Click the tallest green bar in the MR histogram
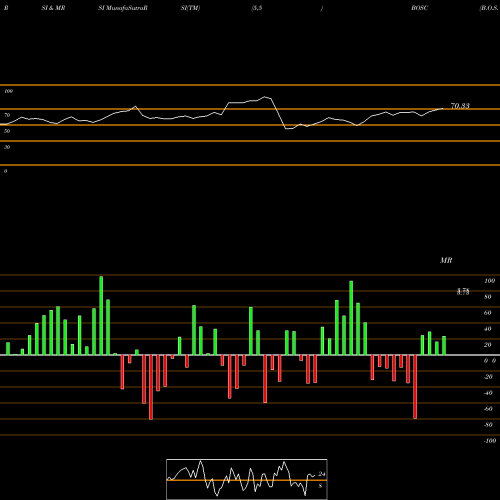The height and width of the screenshot is (500, 500). [101, 315]
